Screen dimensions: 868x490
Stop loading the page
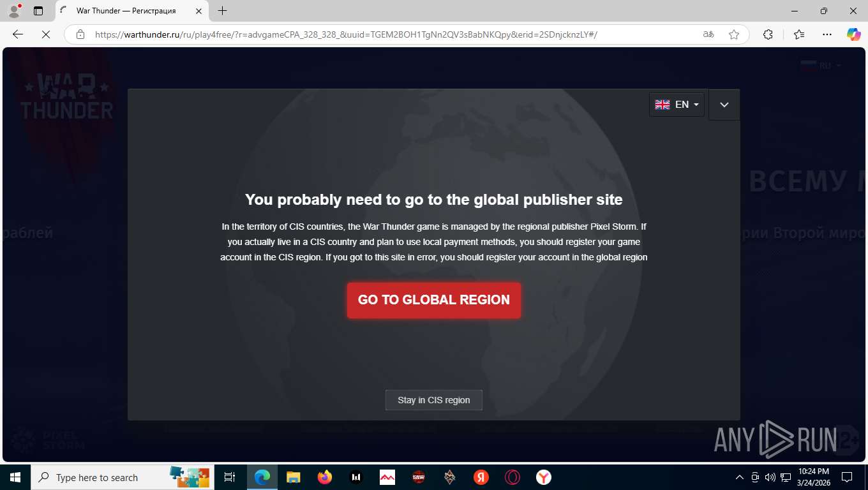point(46,34)
